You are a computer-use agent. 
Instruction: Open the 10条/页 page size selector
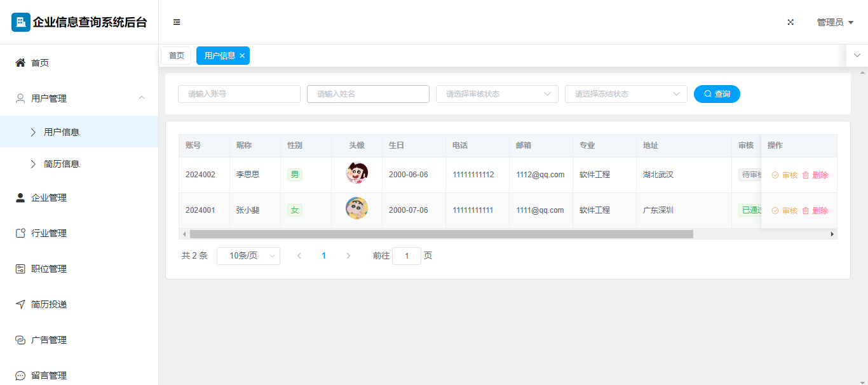tap(248, 256)
